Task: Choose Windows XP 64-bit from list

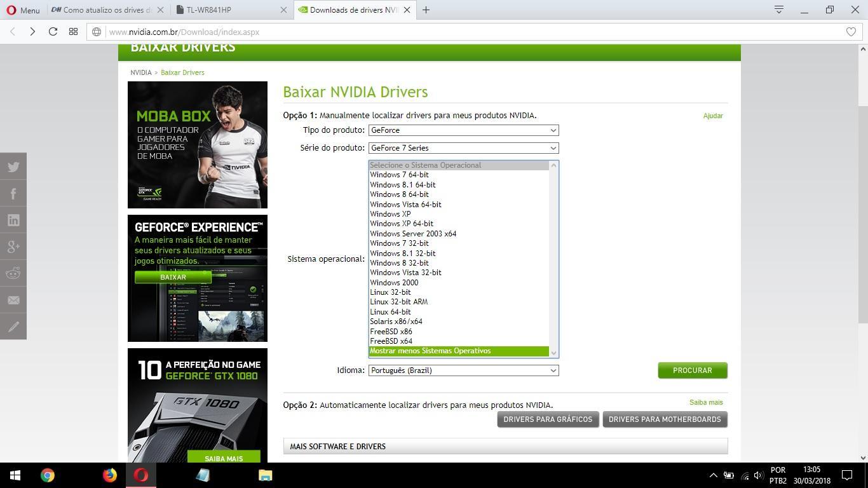Action: coord(459,224)
